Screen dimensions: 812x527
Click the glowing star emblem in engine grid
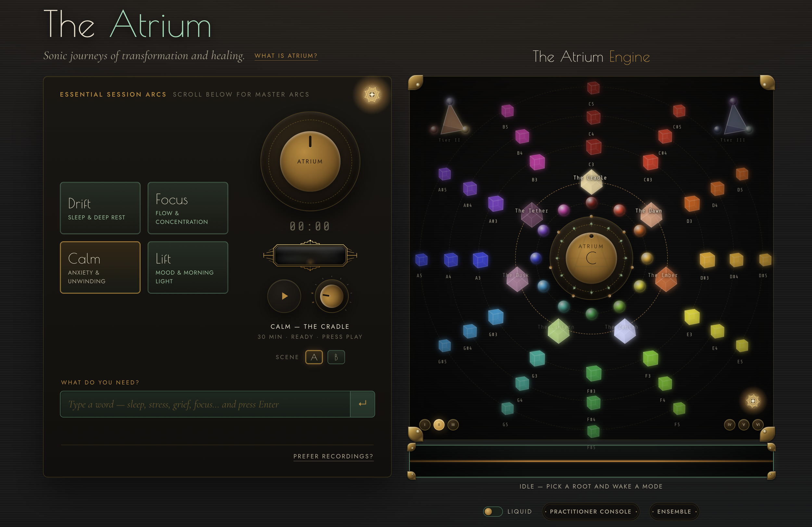coord(753,401)
